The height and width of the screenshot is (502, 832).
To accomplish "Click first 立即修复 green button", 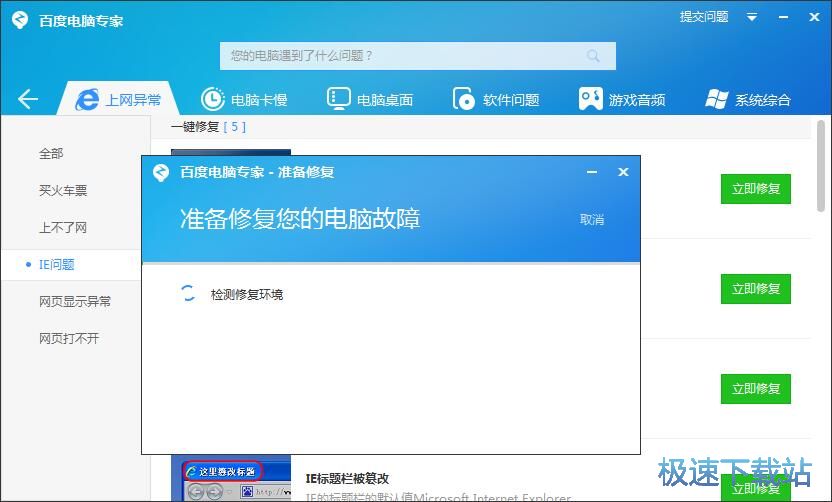I will (756, 189).
